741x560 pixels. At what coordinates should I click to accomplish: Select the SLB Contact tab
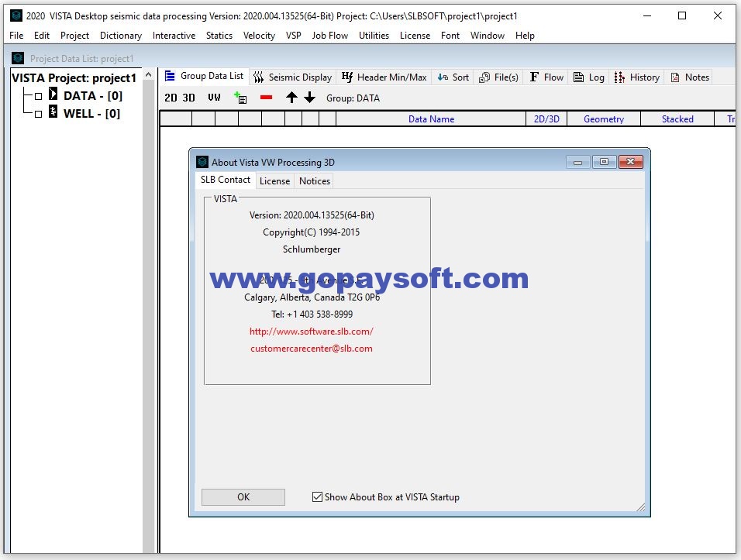pos(226,180)
